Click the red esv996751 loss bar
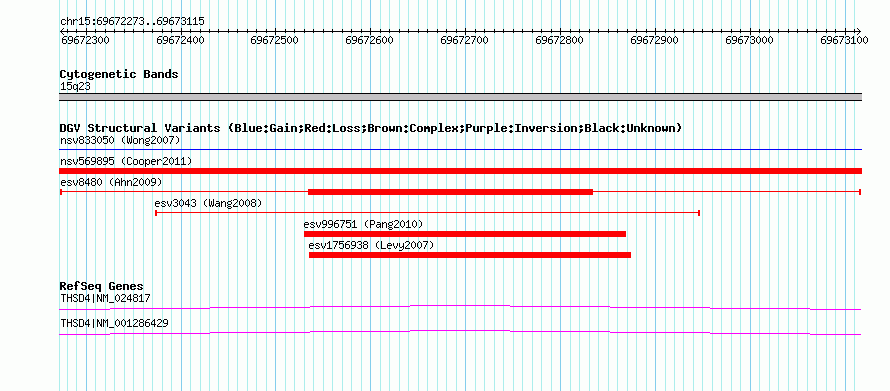The image size is (890, 391). [465, 234]
